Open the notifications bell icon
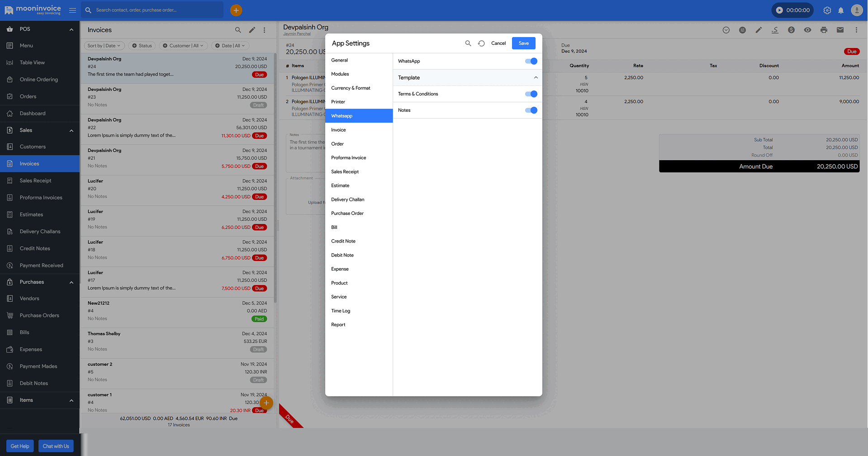Image resolution: width=868 pixels, height=456 pixels. pos(841,10)
